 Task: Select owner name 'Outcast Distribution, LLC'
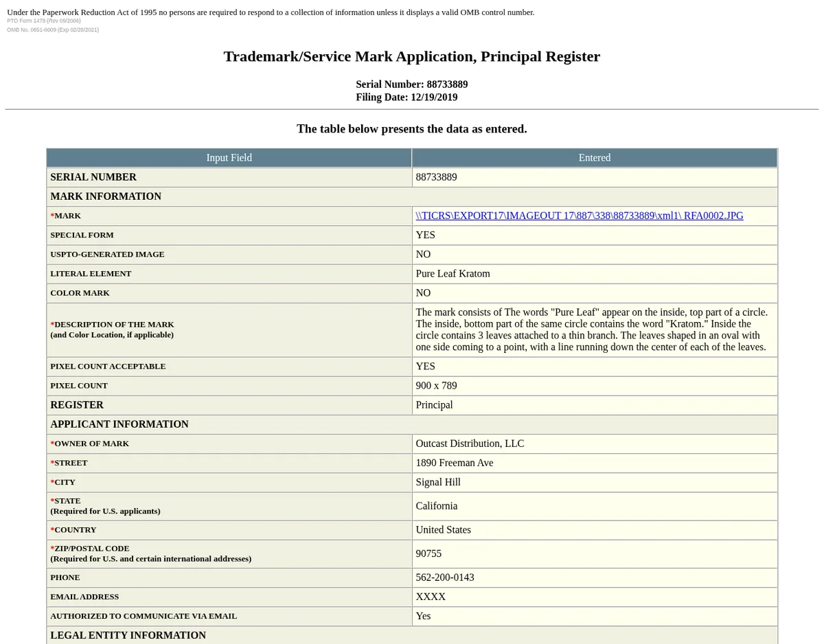point(470,444)
